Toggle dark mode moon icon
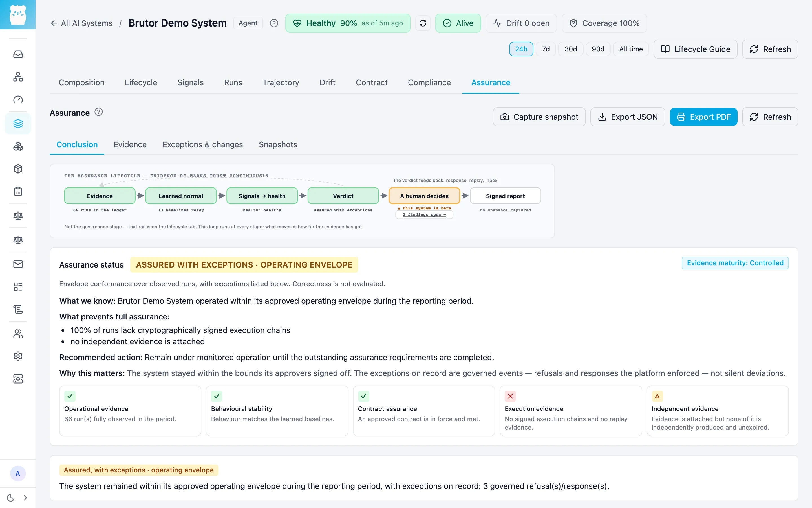This screenshot has width=812, height=508. pyautogui.click(x=11, y=498)
